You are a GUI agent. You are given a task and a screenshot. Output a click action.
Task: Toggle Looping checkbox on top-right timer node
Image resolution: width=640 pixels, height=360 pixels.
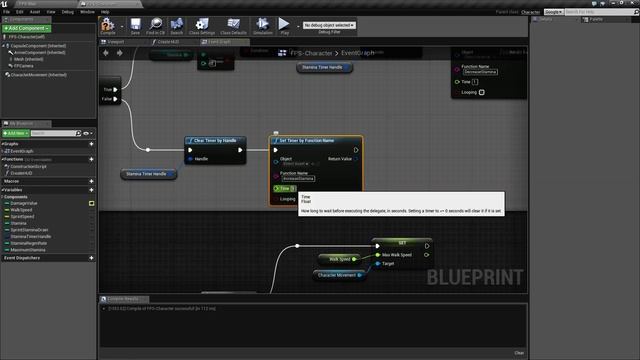coord(482,92)
